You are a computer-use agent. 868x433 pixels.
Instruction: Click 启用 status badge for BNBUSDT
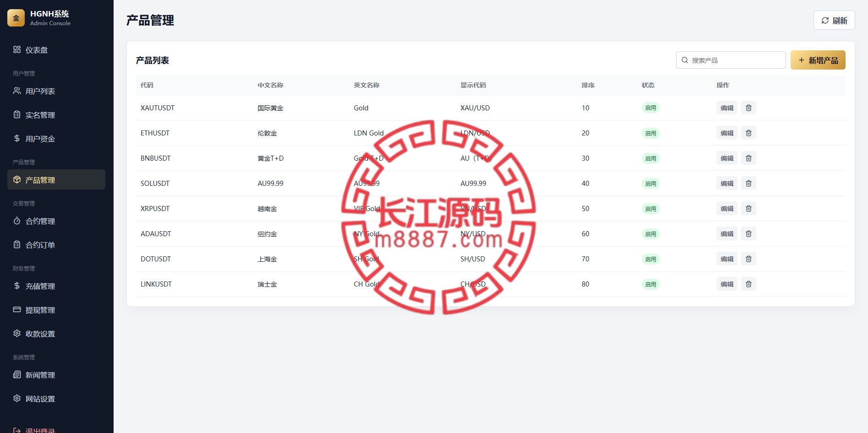pyautogui.click(x=650, y=158)
